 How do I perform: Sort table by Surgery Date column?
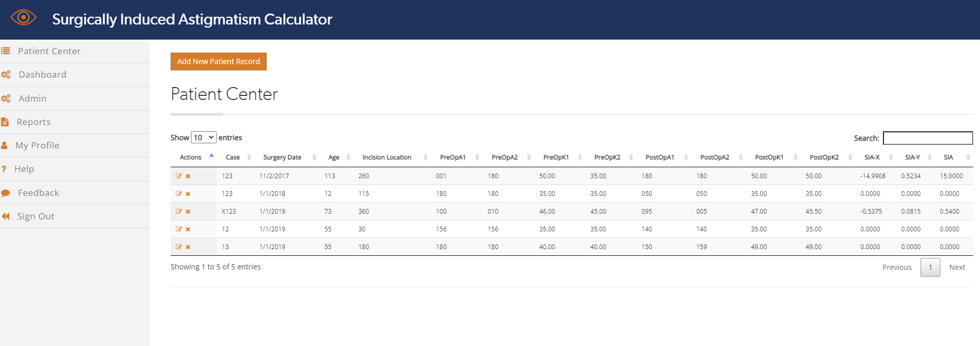pyautogui.click(x=282, y=157)
